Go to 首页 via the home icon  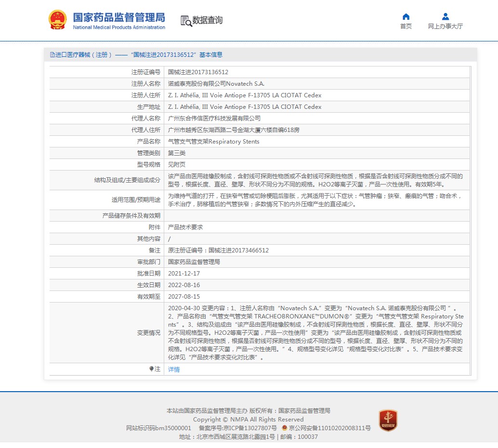[406, 16]
